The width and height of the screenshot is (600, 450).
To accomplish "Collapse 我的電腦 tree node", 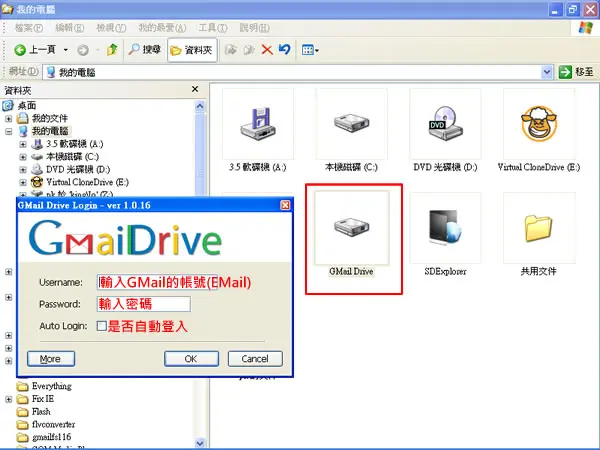I will pos(8,131).
